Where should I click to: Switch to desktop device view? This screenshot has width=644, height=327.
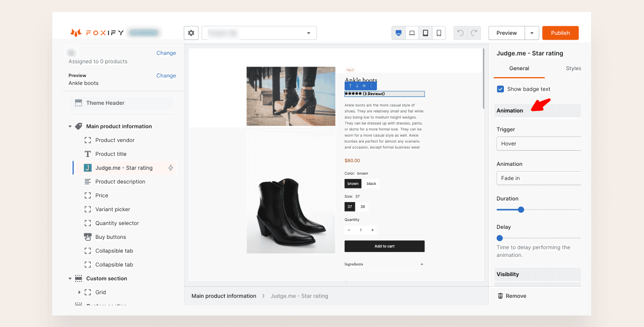399,33
